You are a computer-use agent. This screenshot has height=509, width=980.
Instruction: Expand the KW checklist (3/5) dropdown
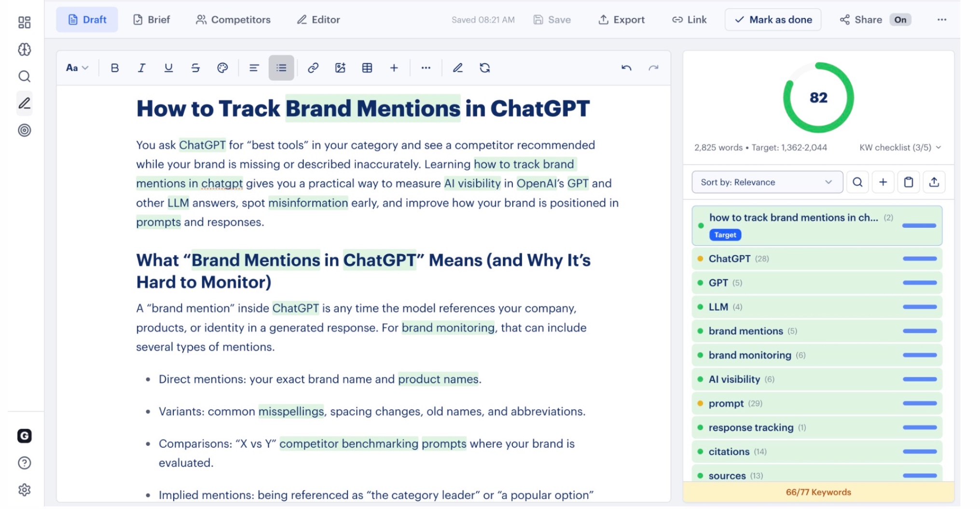click(900, 148)
